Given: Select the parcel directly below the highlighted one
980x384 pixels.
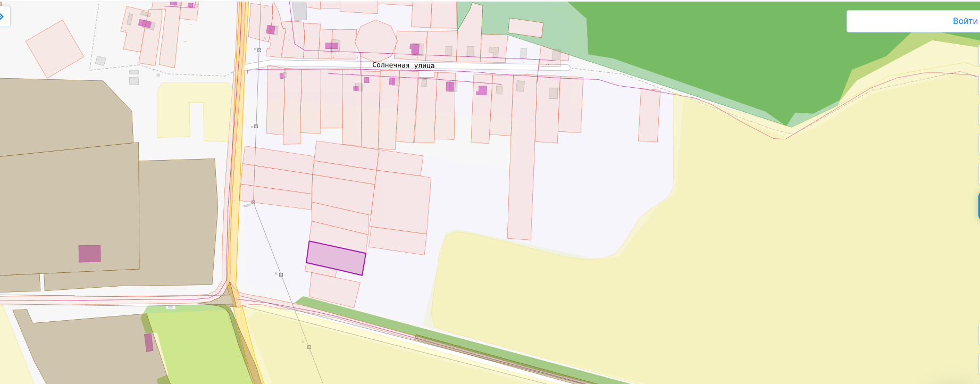Looking at the screenshot, I should 334,290.
